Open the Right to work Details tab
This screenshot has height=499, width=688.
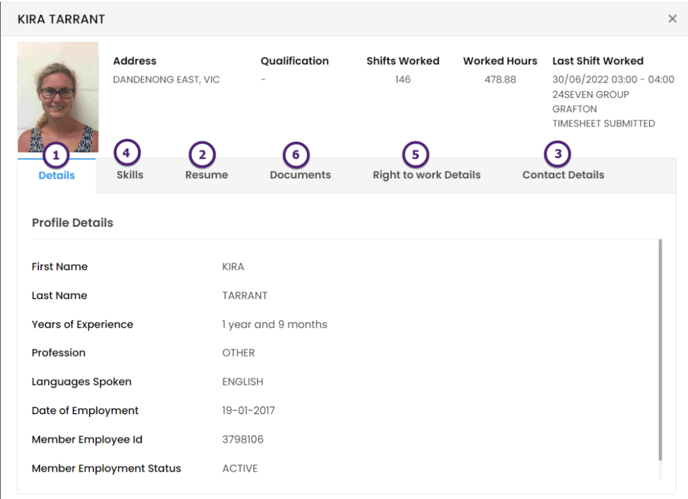[426, 175]
